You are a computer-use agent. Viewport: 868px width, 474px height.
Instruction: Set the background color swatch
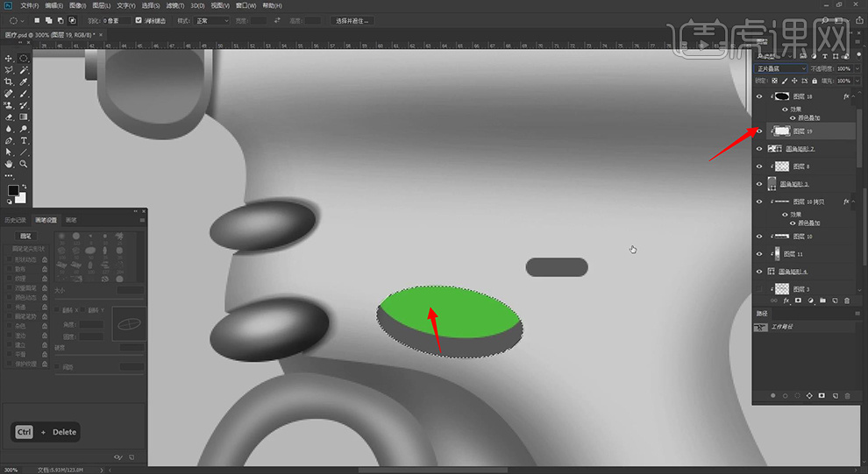[x=20, y=197]
